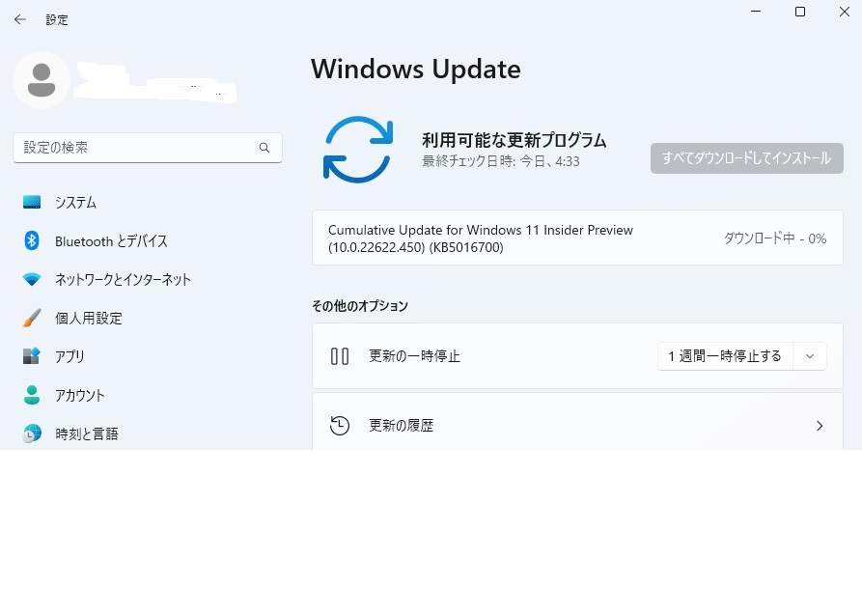Viewport: 862px width, 616px height.
Task: Click the pause icon beside 更新の一時停止
Action: pos(340,356)
